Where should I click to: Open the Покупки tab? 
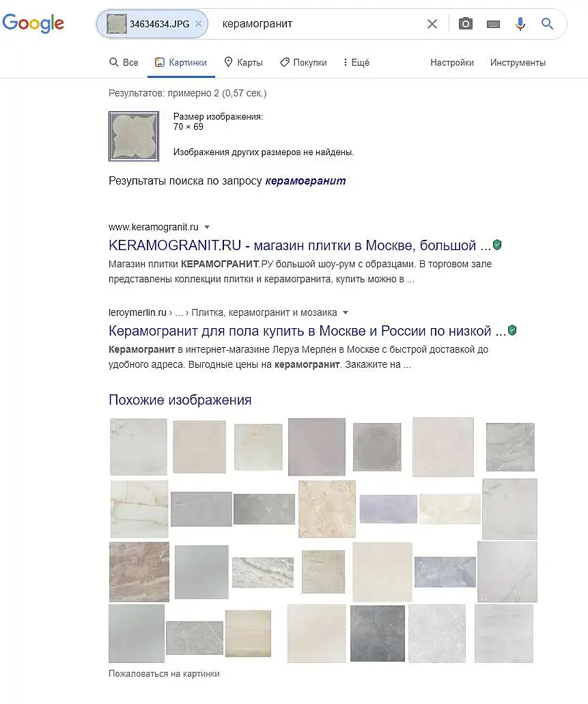[304, 62]
